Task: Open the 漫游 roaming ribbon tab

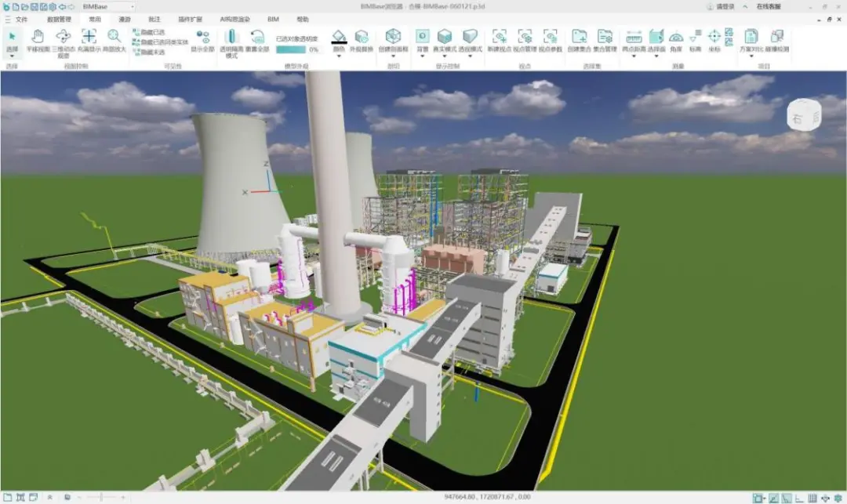Action: [125, 18]
